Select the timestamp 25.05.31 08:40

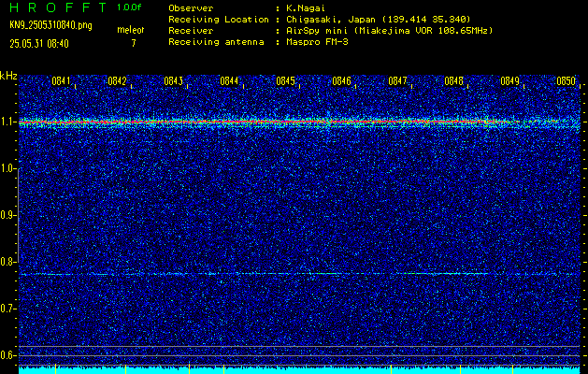(39, 44)
